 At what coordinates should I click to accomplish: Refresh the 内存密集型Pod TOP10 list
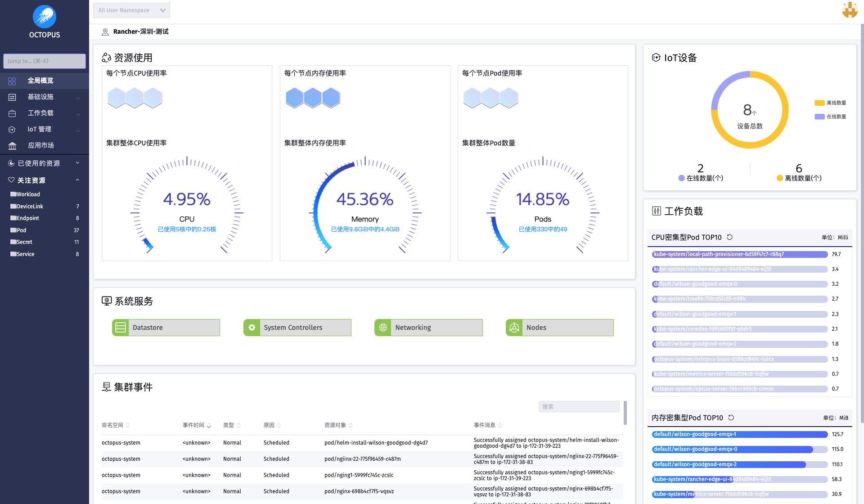click(x=731, y=418)
